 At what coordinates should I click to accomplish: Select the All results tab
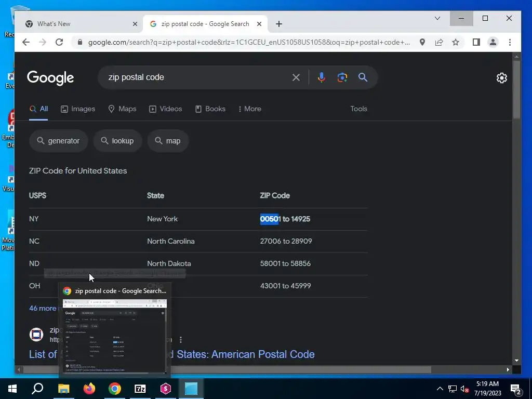pos(38,109)
